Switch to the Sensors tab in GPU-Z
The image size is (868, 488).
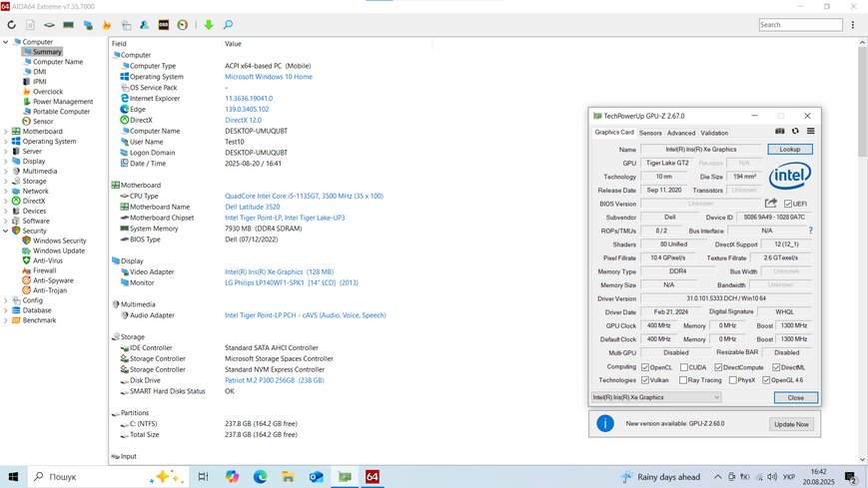click(650, 133)
